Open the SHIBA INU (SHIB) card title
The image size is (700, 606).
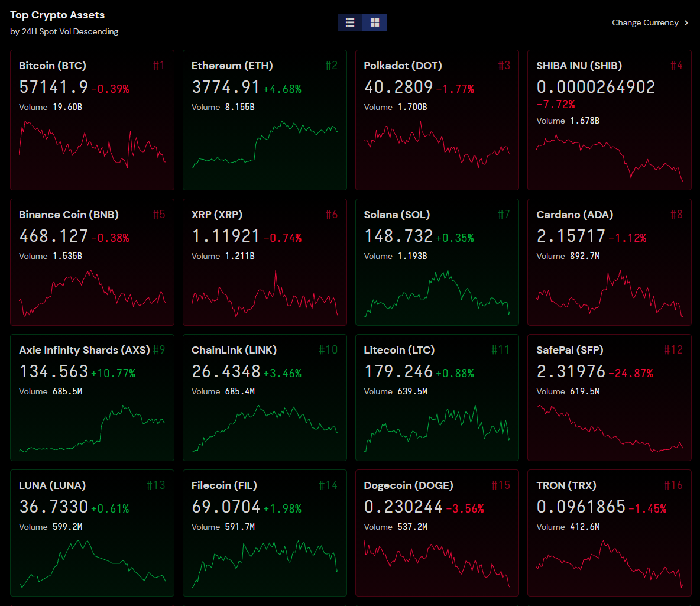[579, 66]
